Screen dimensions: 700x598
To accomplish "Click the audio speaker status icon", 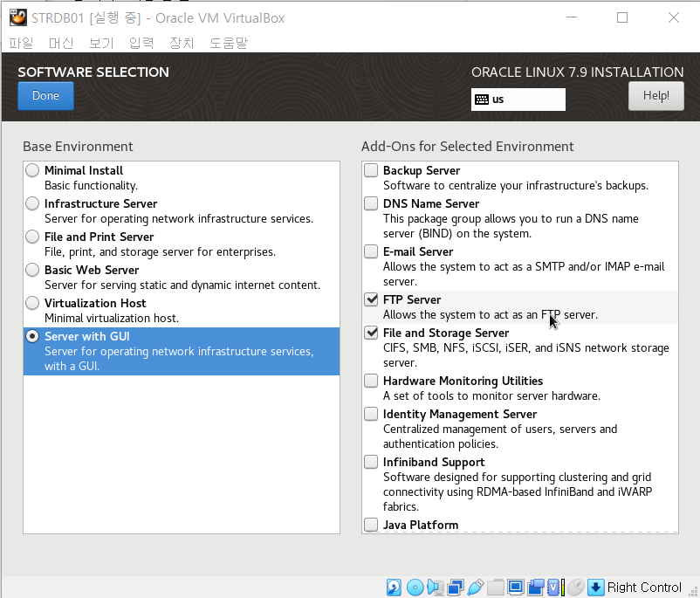I will click(x=436, y=588).
